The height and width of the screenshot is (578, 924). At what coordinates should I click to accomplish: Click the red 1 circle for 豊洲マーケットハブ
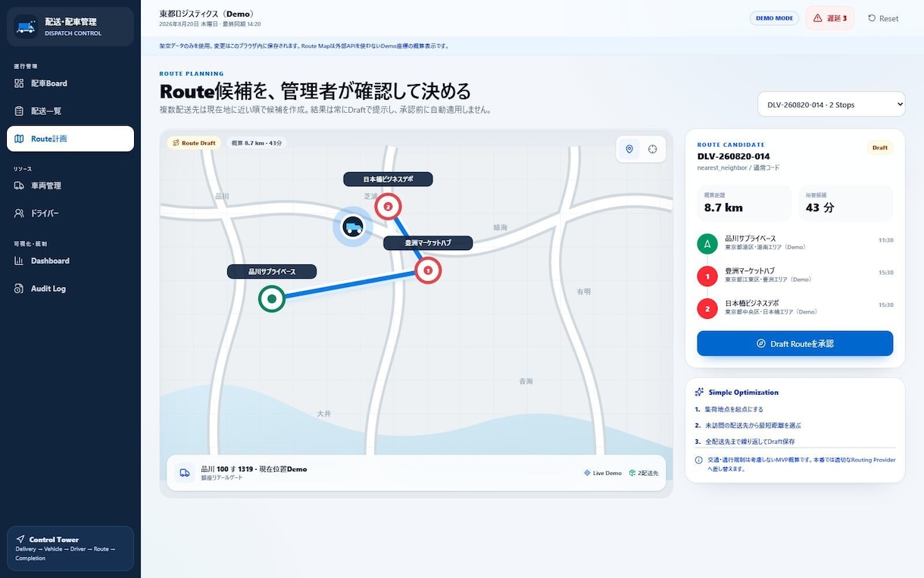click(x=707, y=277)
